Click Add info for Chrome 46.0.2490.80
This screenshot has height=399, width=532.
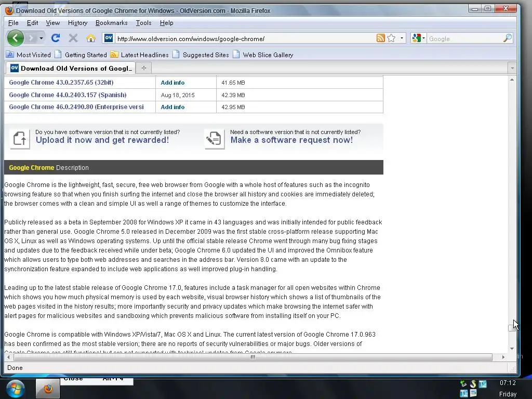click(172, 107)
